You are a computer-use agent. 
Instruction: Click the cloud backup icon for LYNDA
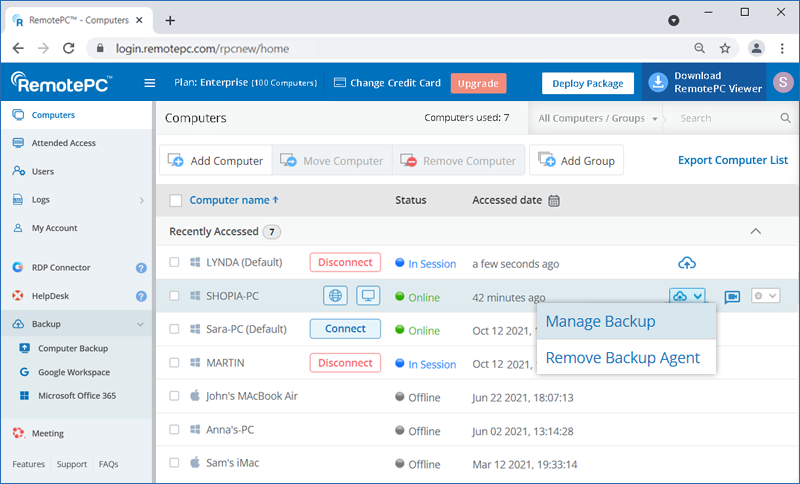(x=687, y=263)
